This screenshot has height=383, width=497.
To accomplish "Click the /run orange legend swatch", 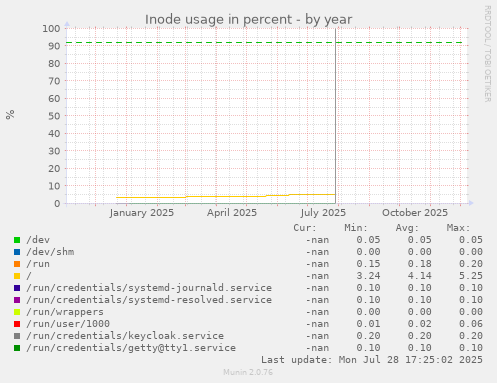I will (17, 264).
